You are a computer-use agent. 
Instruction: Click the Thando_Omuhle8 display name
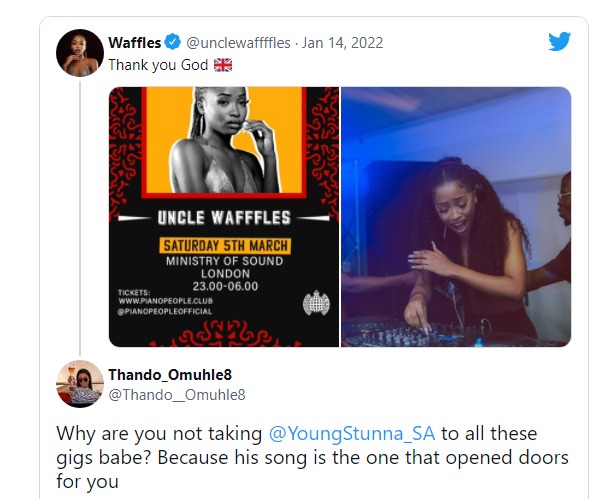pyautogui.click(x=170, y=375)
